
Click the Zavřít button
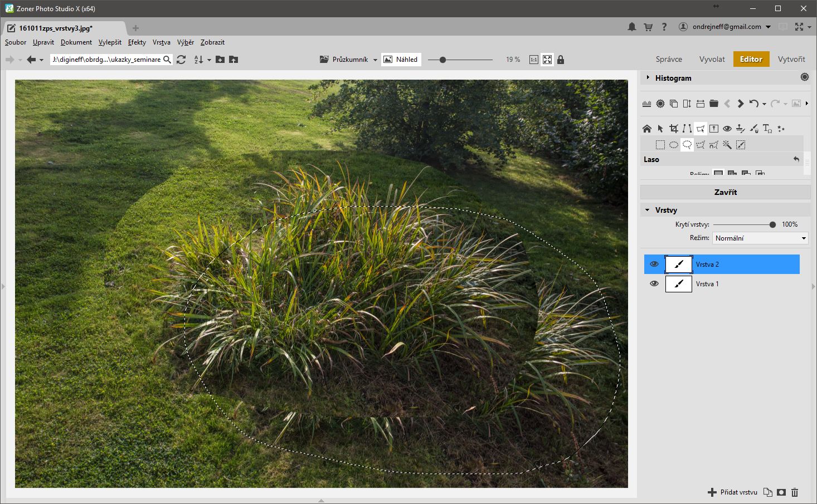tap(725, 192)
